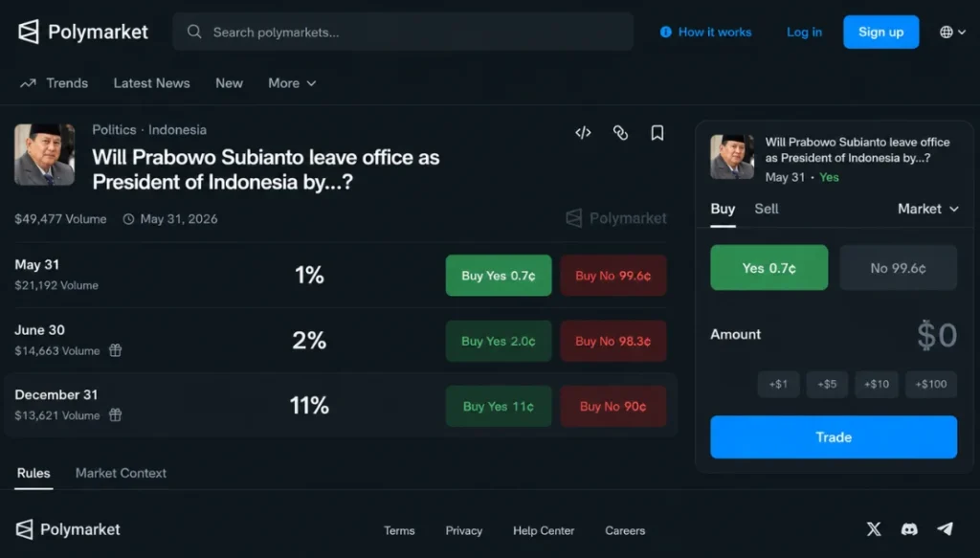Buy No at 98.3¢ for June 30
This screenshot has height=558, width=980.
(613, 341)
